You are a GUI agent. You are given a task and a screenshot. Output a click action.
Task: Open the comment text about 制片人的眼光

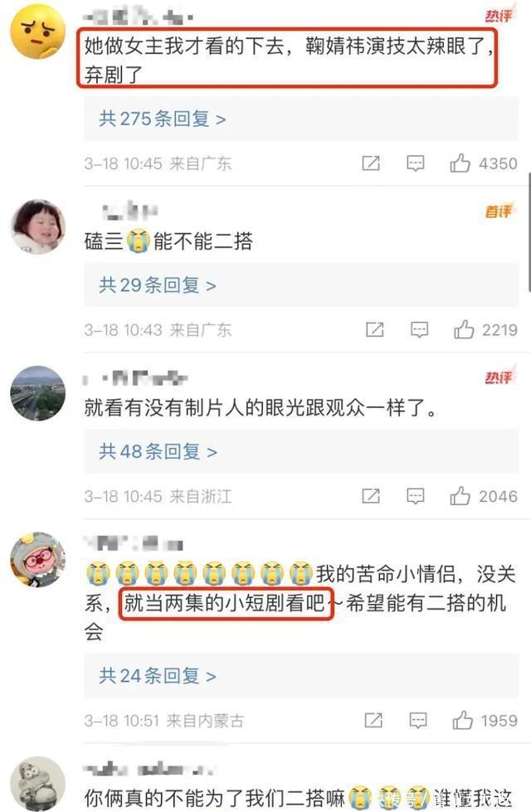261,408
